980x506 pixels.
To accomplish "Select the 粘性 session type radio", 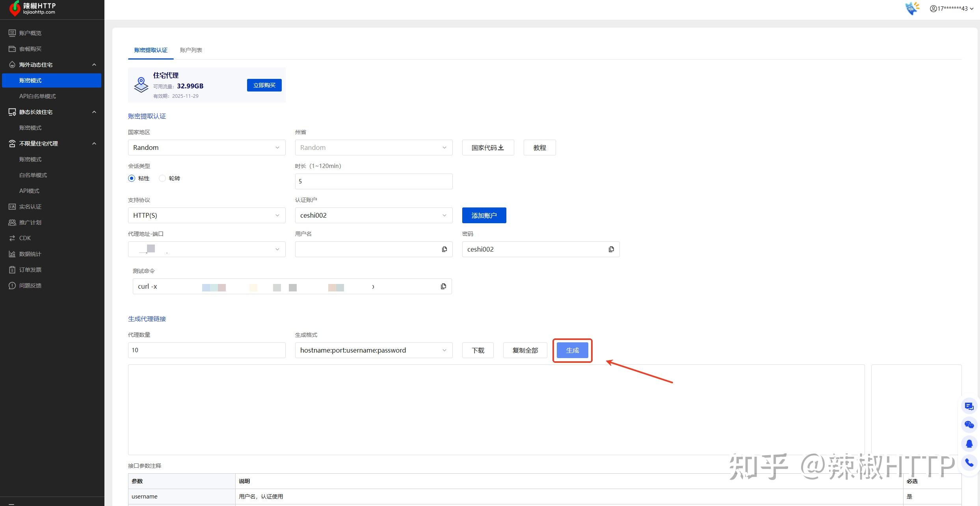I will pos(132,178).
